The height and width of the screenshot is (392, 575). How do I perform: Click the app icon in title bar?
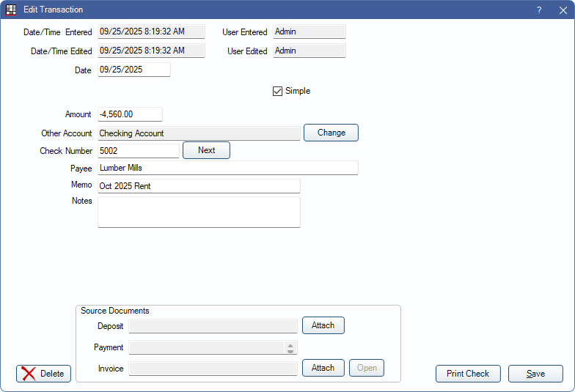click(11, 10)
